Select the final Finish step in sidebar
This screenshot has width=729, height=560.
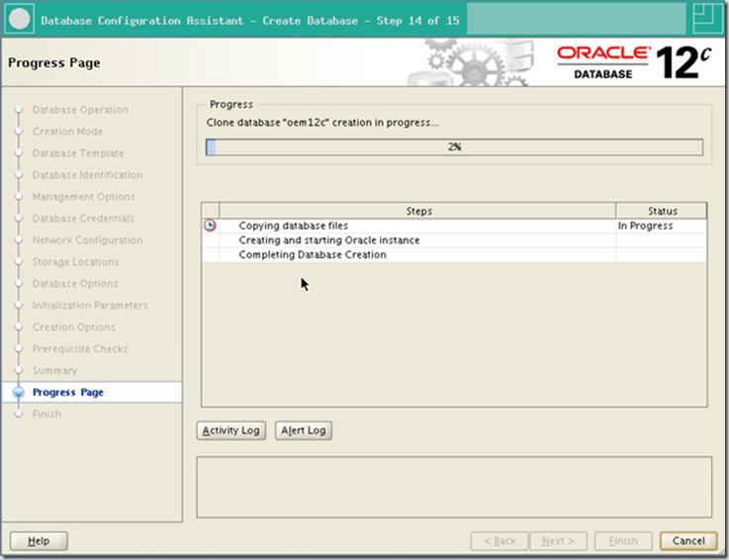46,414
